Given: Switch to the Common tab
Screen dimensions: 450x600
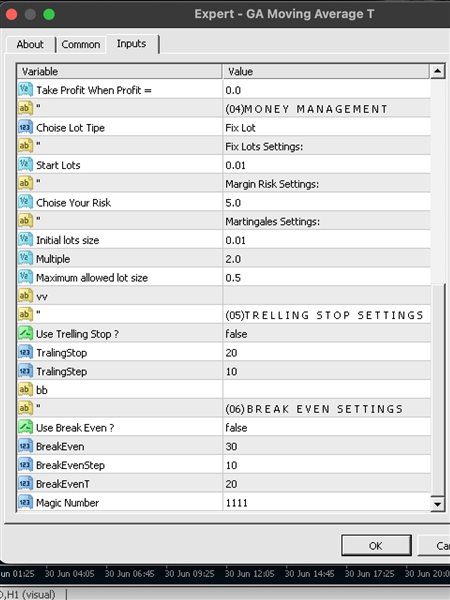Looking at the screenshot, I should click(x=81, y=44).
